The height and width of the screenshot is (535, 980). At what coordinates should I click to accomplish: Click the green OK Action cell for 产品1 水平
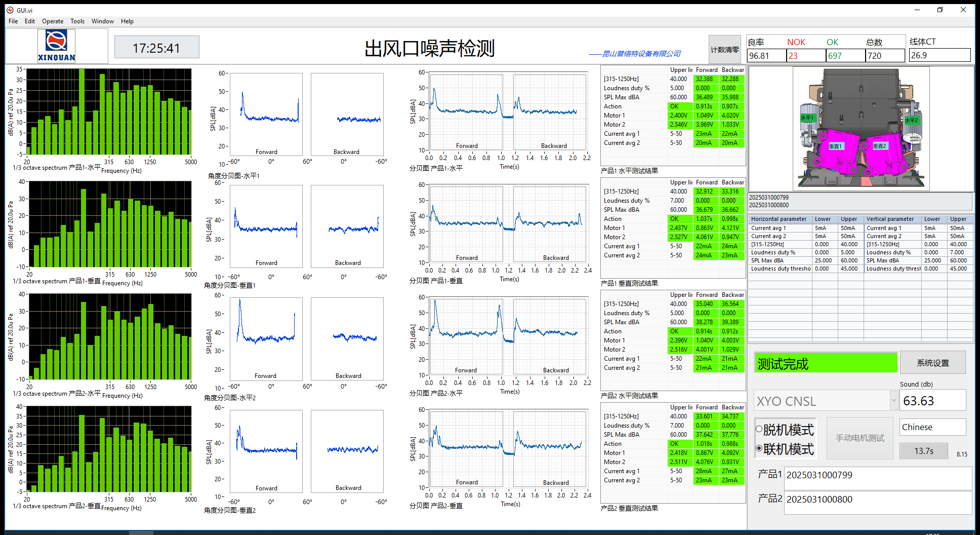coord(680,106)
